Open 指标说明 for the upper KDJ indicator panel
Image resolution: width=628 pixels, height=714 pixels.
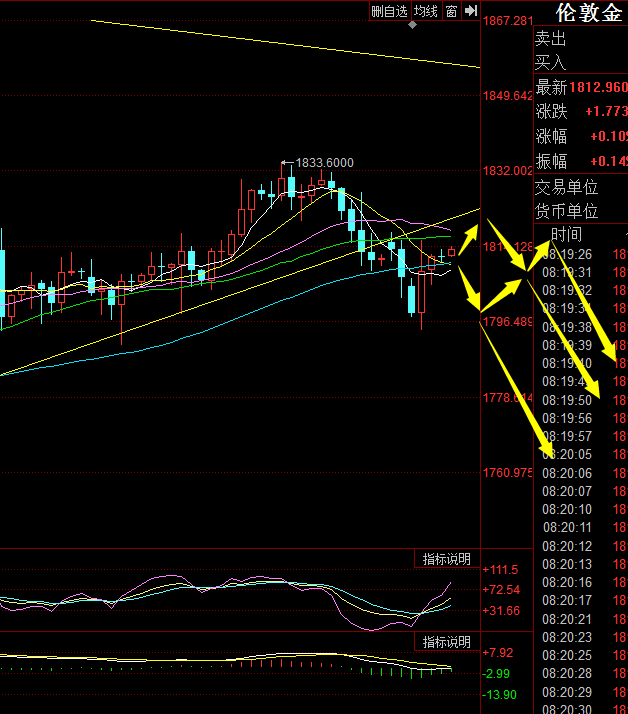[x=446, y=559]
